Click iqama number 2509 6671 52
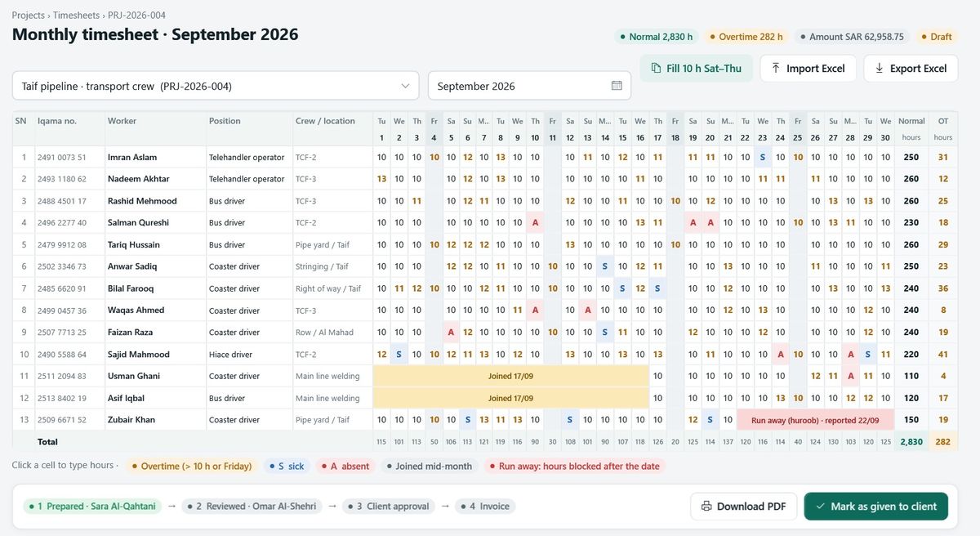980x536 pixels. (x=61, y=420)
